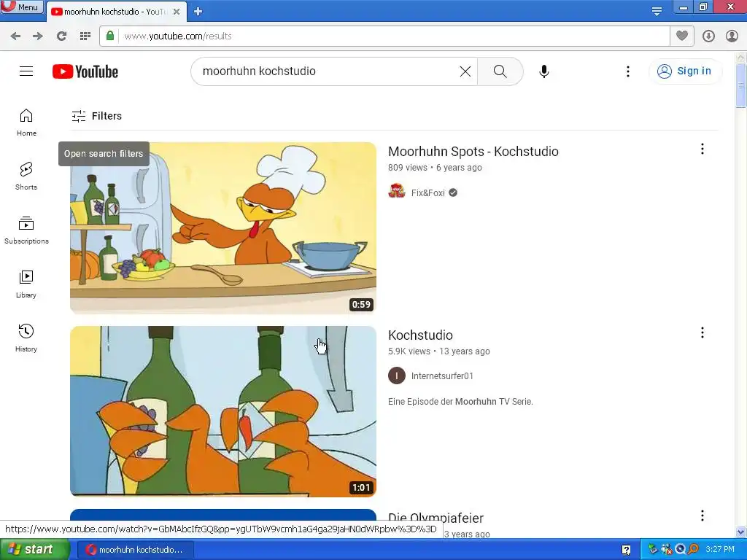Viewport: 747px width, 560px height.
Task: Go to Home in sidebar
Action: pyautogui.click(x=26, y=122)
